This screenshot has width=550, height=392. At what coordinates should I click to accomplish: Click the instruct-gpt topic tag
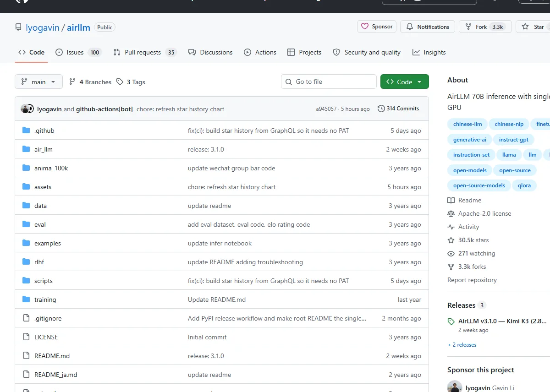point(513,140)
